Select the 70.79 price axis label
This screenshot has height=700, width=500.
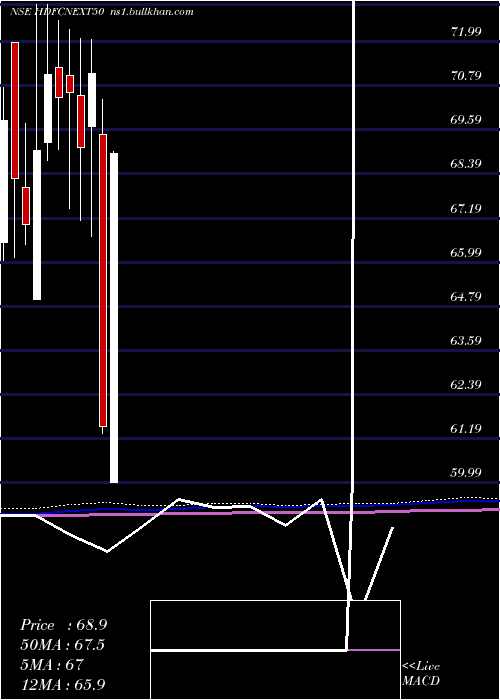tap(467, 75)
